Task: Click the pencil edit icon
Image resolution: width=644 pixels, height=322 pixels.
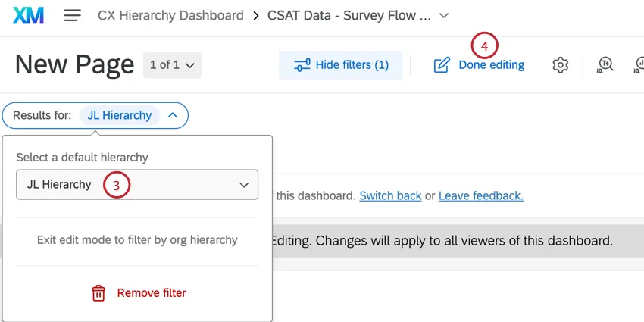Action: coord(442,65)
